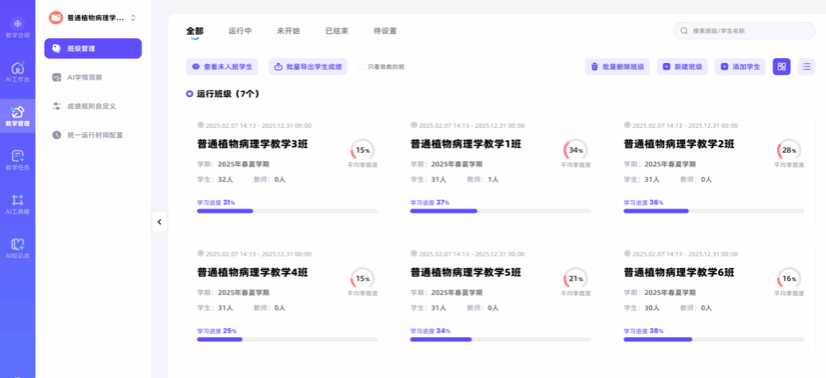Open the AI工作台 sidebar icon

(17, 72)
